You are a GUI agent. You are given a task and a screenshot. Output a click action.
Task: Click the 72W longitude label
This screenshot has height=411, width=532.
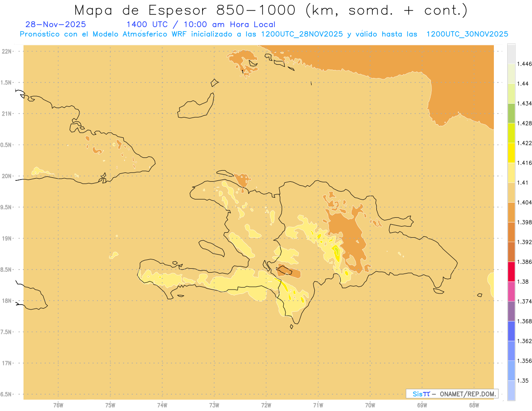click(x=266, y=405)
